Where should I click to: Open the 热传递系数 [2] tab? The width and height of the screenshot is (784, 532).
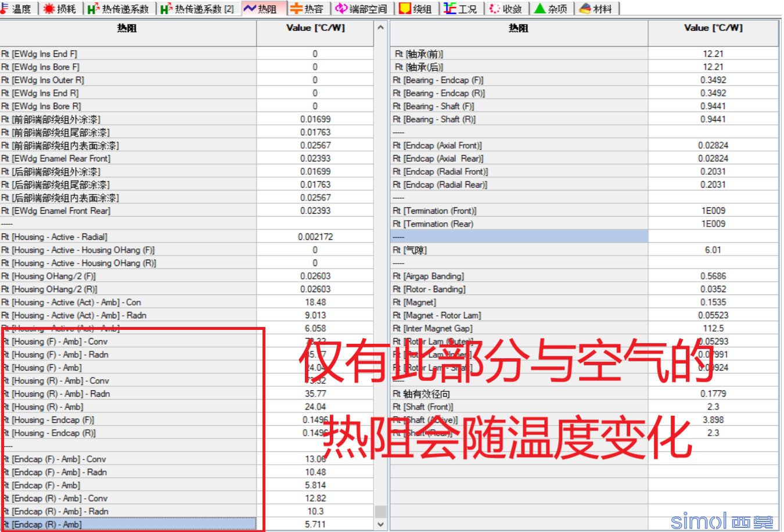198,9
